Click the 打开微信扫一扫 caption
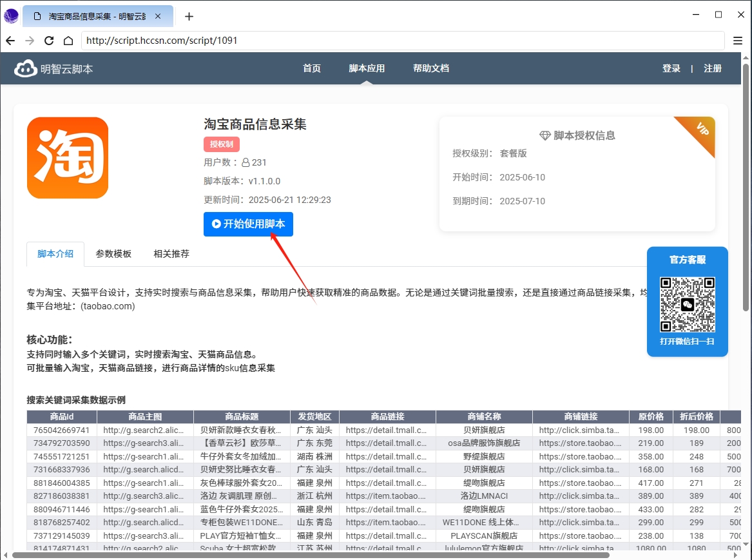The height and width of the screenshot is (560, 752). pyautogui.click(x=688, y=342)
